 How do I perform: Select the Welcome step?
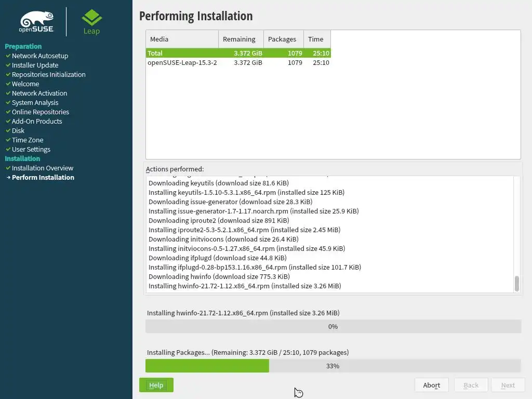click(x=25, y=84)
